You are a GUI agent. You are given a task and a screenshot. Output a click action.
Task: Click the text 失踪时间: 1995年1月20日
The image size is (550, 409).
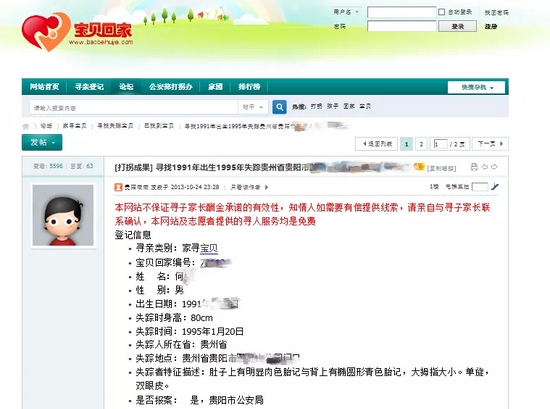tap(189, 331)
